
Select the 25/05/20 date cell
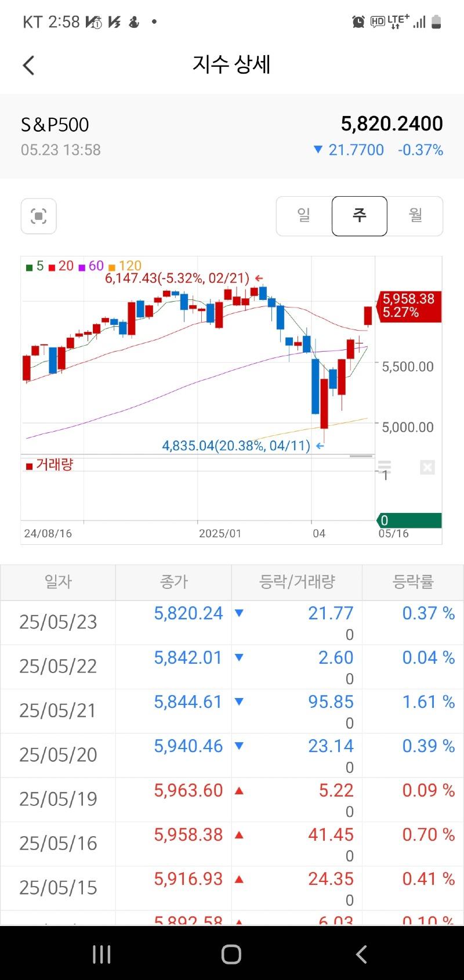pos(58,755)
